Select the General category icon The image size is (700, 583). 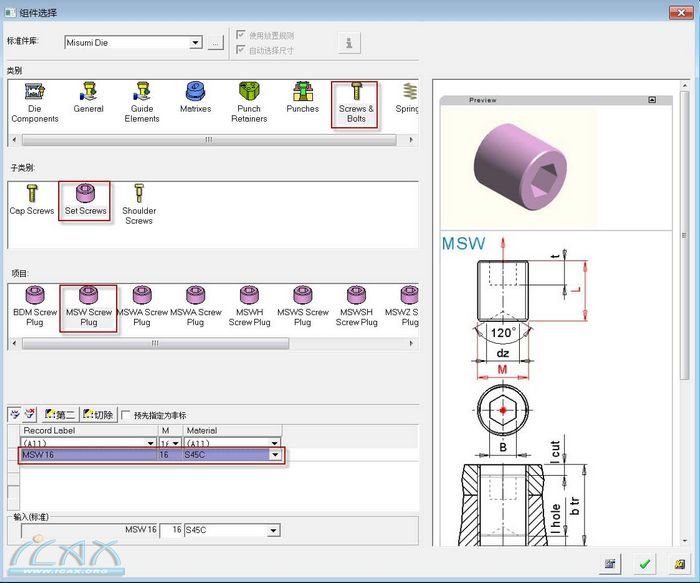point(88,98)
